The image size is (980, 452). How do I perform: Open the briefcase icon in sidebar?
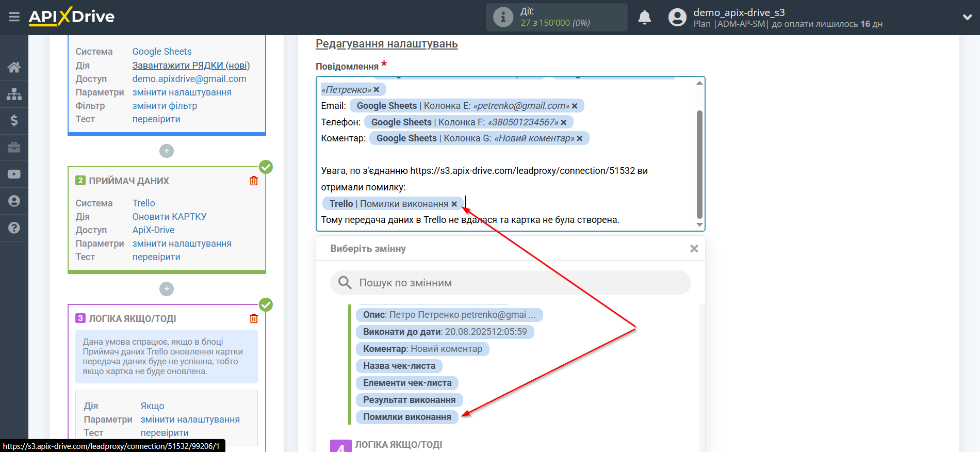14,148
